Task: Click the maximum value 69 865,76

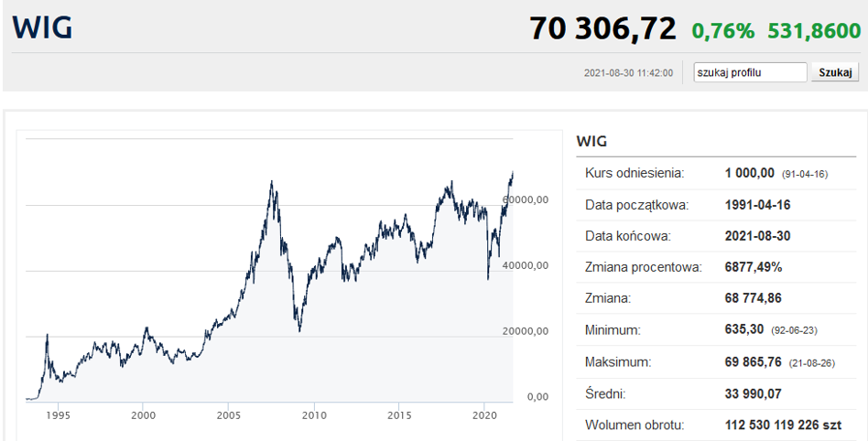Action: click(753, 362)
